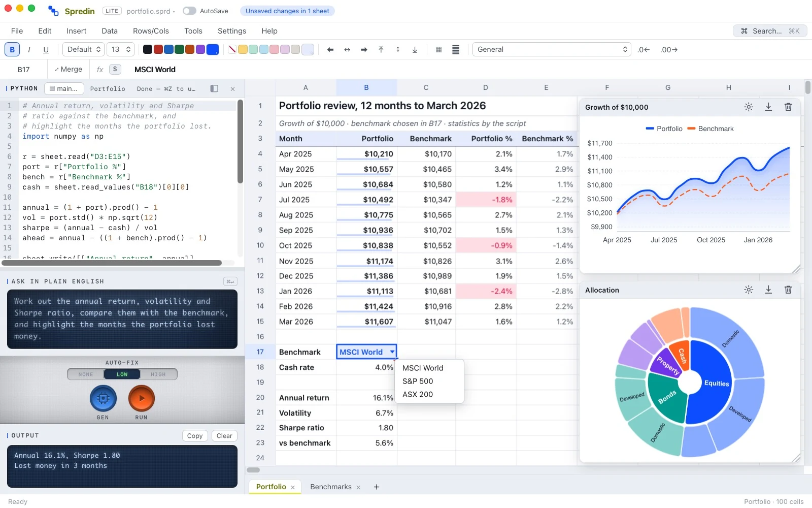Click the Search field
Image resolution: width=812 pixels, height=508 pixels.
[x=770, y=31]
